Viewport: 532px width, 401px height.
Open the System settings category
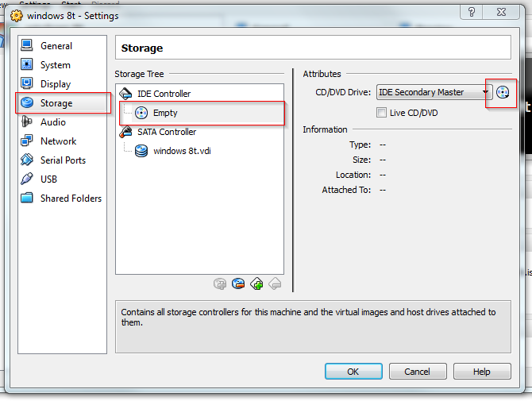pyautogui.click(x=62, y=64)
